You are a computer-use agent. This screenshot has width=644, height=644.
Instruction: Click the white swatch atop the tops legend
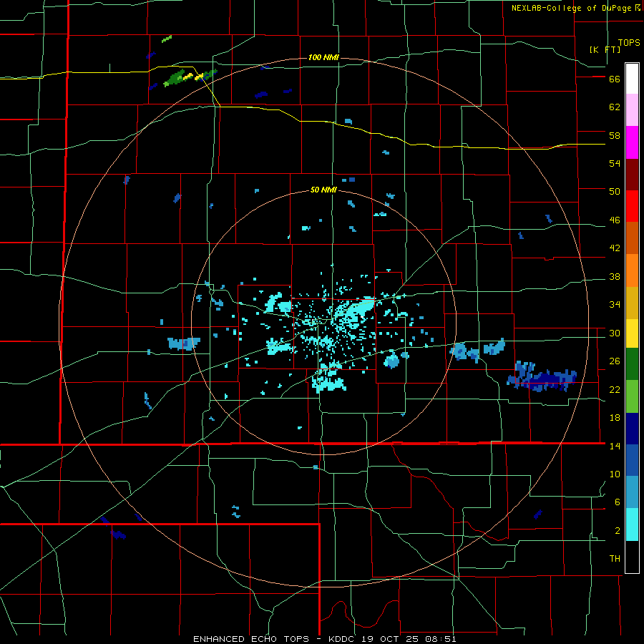[x=632, y=79]
